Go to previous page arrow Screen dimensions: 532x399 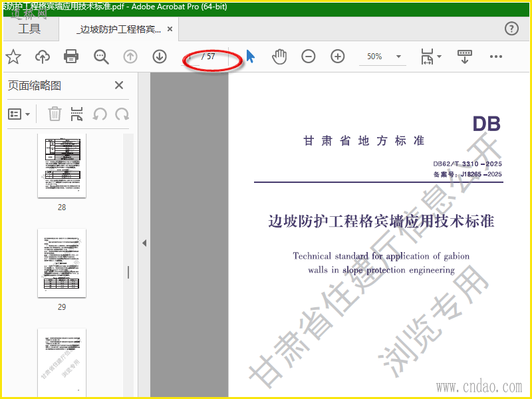[x=130, y=57]
